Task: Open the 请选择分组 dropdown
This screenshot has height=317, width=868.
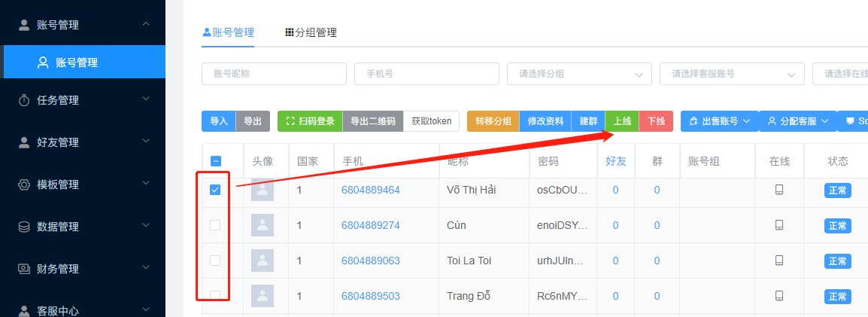Action: [x=579, y=74]
